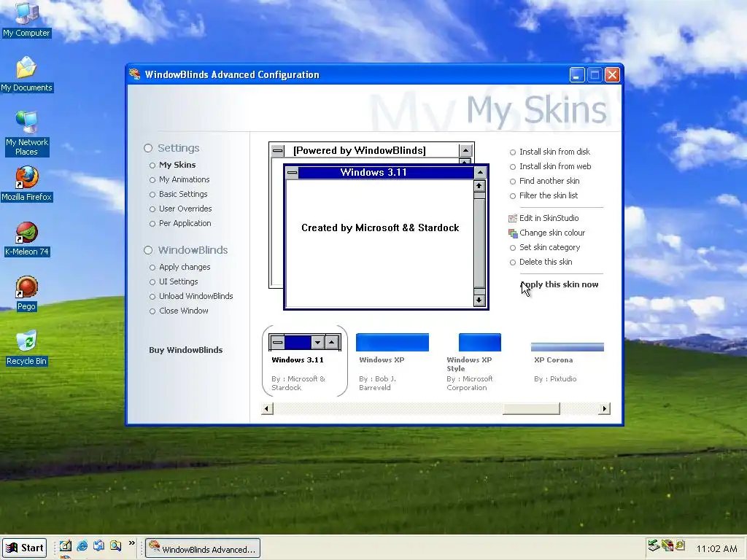Click the skin list horizontal scrollbar thumb
This screenshot has height=560, width=747.
click(x=531, y=408)
